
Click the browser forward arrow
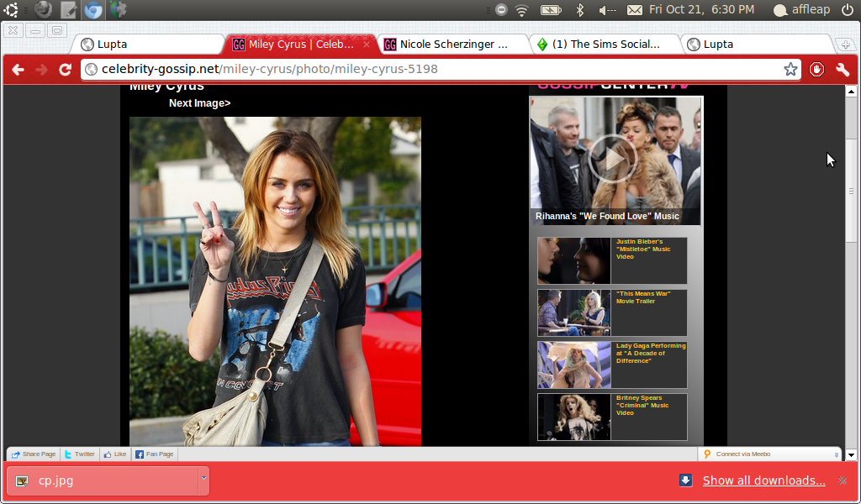[41, 70]
